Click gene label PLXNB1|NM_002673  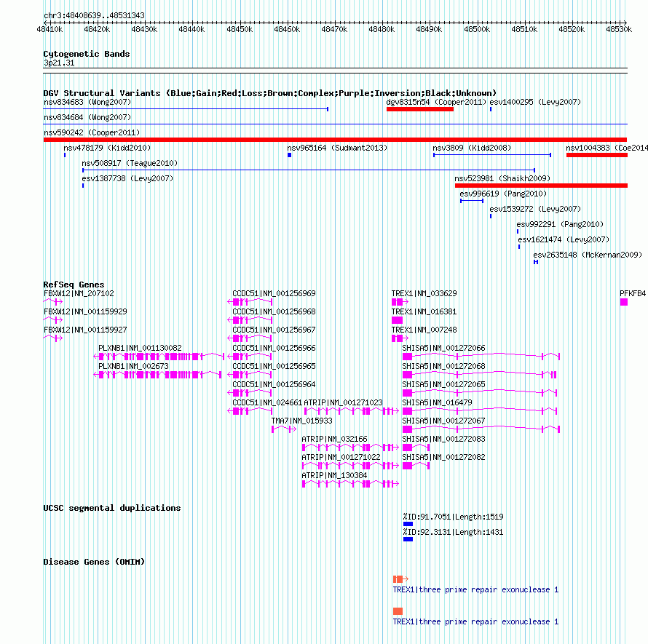click(x=133, y=366)
